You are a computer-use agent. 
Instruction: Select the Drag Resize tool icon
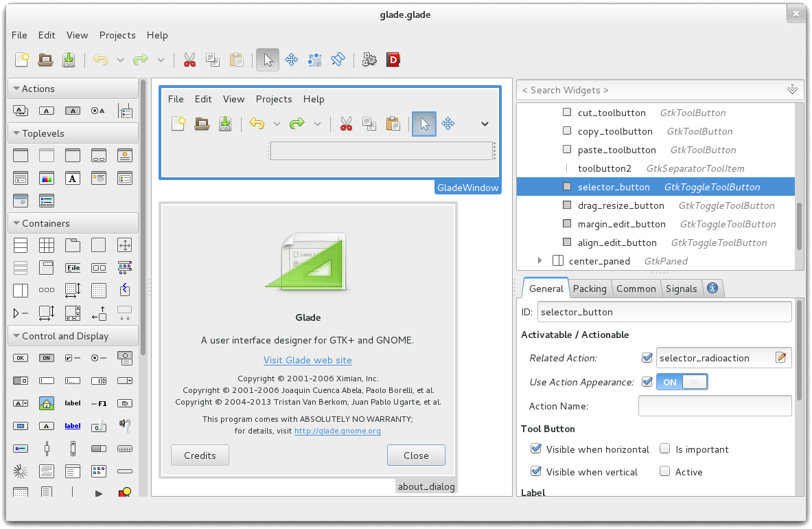292,60
